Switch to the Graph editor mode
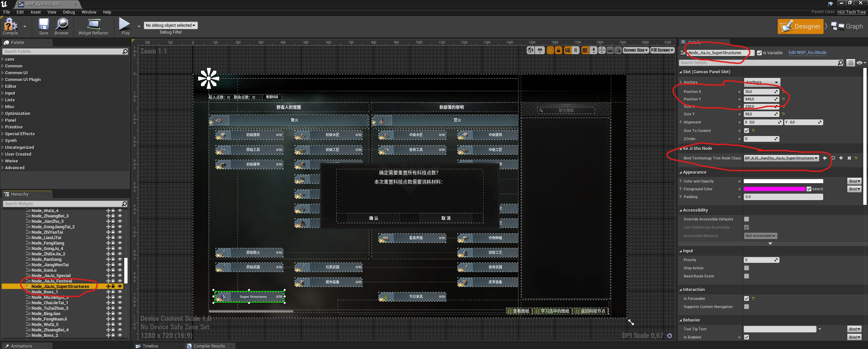Viewport: 868px width, 349px height. click(847, 26)
